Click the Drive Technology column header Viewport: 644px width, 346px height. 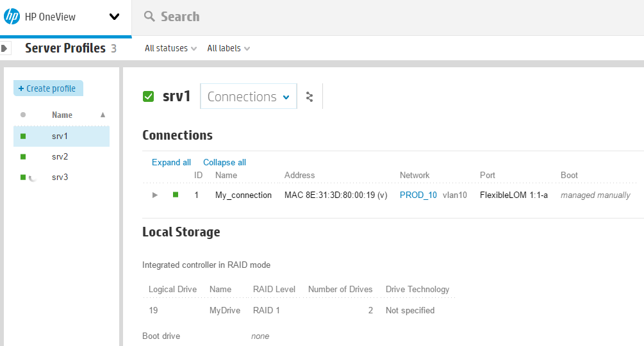417,289
